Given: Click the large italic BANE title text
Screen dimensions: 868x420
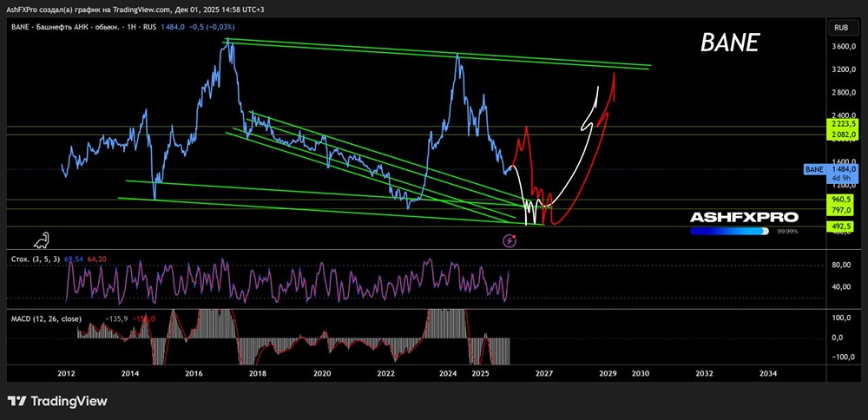Looking at the screenshot, I should coord(731,42).
